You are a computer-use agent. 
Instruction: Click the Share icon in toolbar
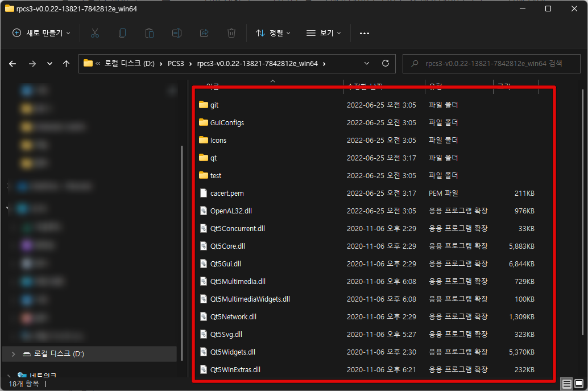[x=204, y=33]
